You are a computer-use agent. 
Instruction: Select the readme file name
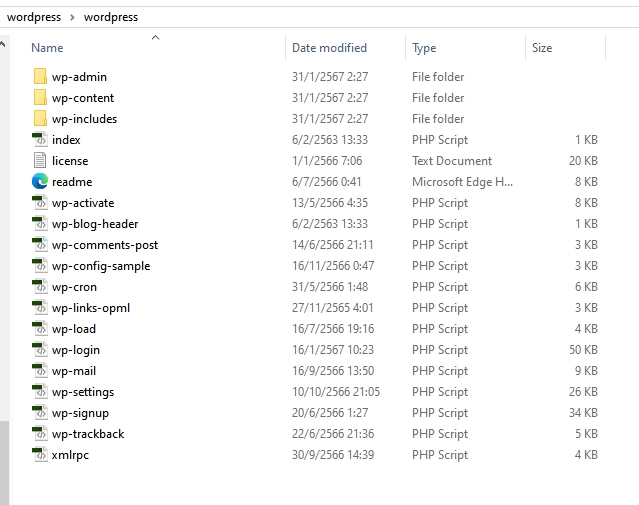pyautogui.click(x=72, y=182)
